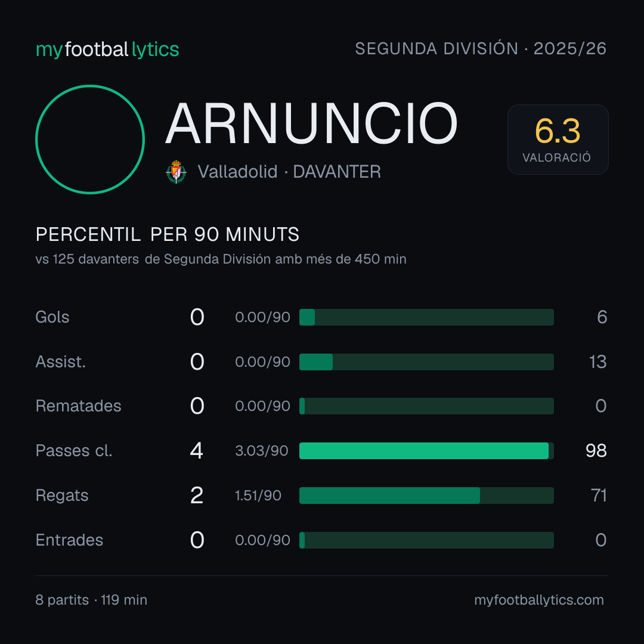The image size is (644, 644).
Task: Select the ARNUNCIO player name heading
Action: click(311, 123)
